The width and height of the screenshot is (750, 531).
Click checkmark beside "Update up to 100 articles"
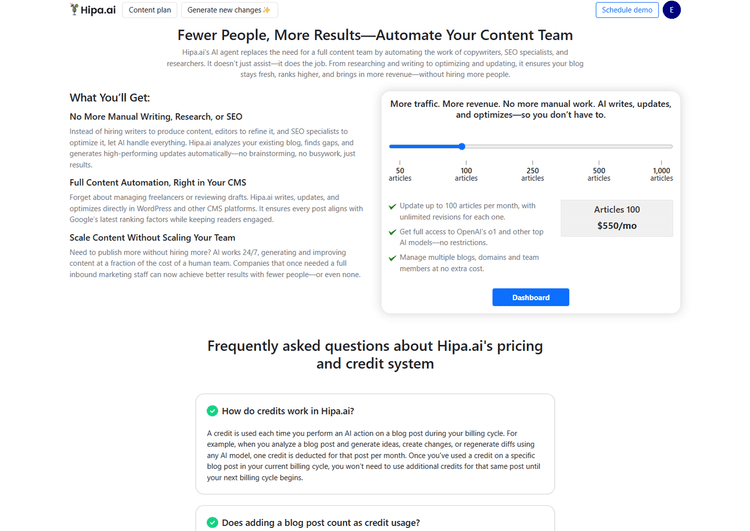tap(393, 207)
